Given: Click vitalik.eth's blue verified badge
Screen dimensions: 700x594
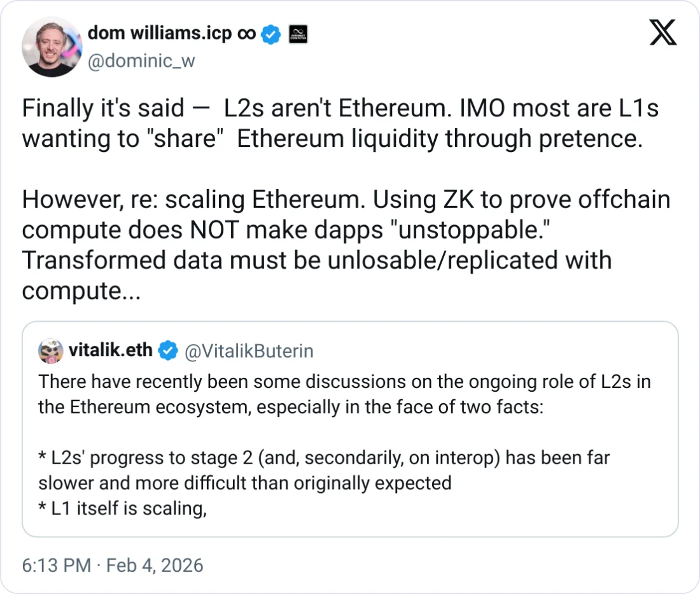Looking at the screenshot, I should pos(167,351).
